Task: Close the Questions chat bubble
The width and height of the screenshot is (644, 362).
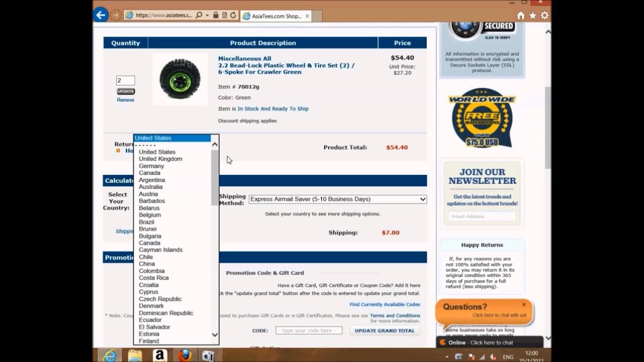Action: pyautogui.click(x=524, y=305)
